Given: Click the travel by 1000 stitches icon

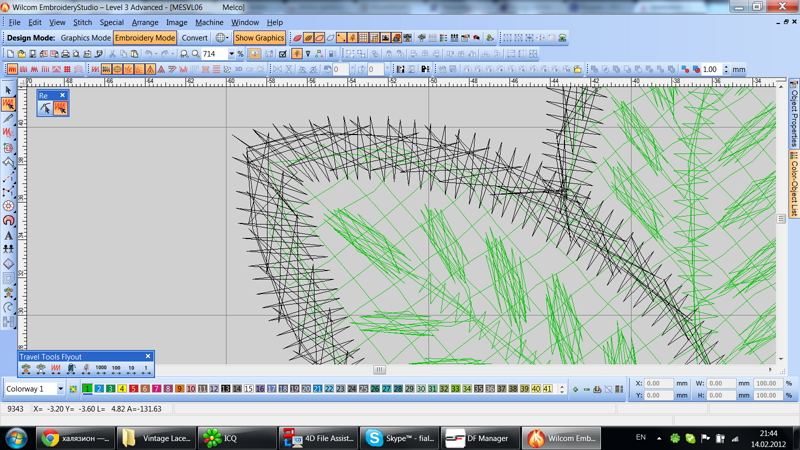Looking at the screenshot, I should (x=101, y=369).
